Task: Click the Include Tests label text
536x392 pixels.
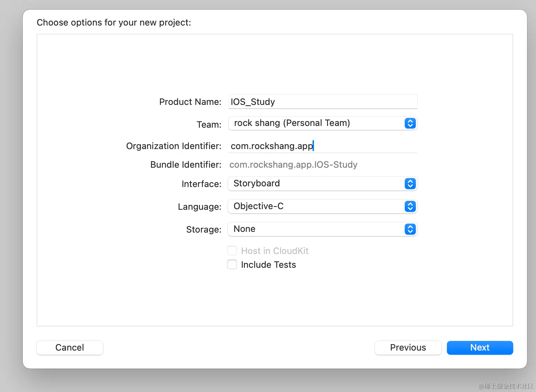Action: (268, 265)
